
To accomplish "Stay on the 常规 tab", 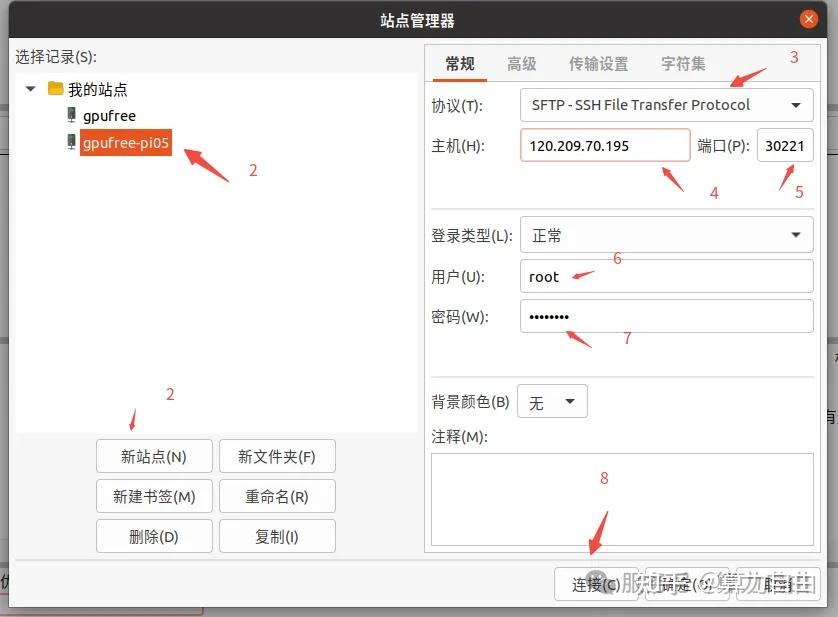I will point(459,62).
